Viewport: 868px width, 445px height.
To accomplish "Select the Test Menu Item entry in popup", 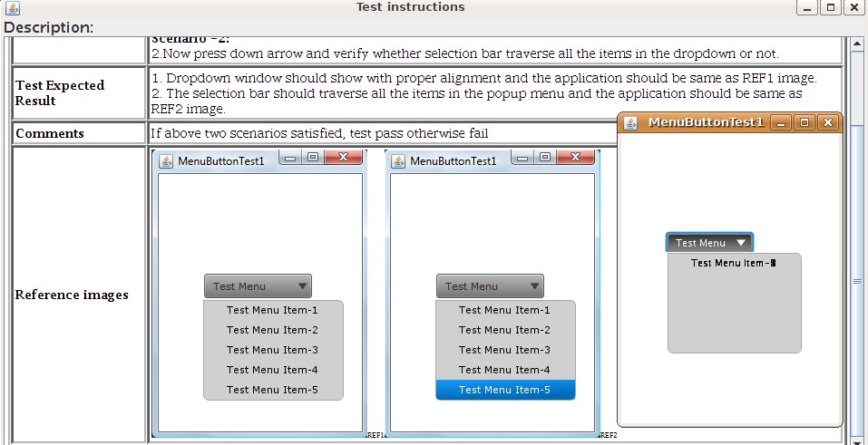I will coord(734,263).
